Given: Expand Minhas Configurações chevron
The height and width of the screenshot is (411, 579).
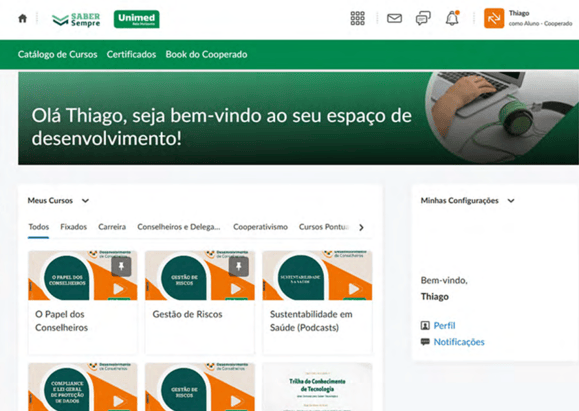Looking at the screenshot, I should coord(511,201).
